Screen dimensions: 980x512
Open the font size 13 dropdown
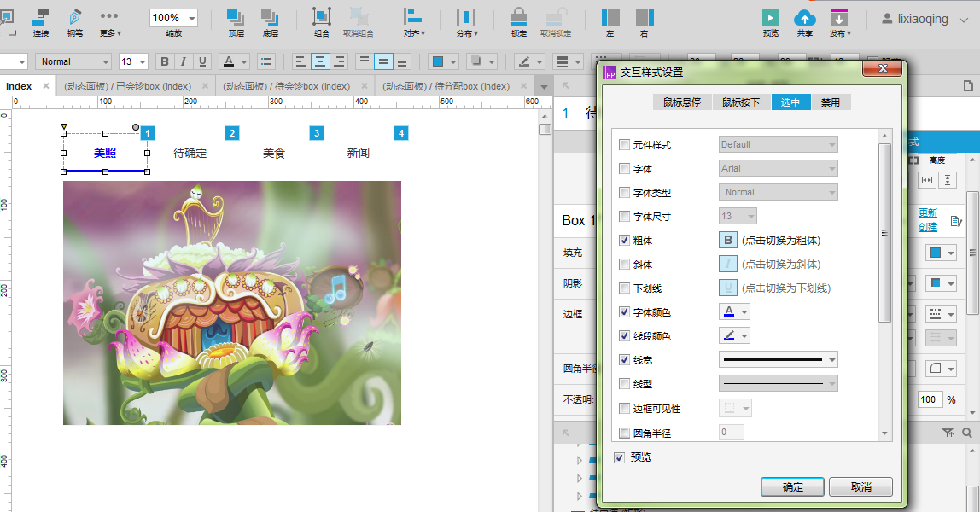coord(143,61)
